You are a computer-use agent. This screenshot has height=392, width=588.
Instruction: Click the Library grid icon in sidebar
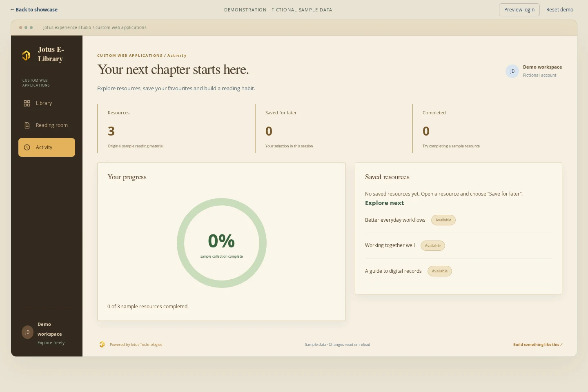tap(27, 103)
